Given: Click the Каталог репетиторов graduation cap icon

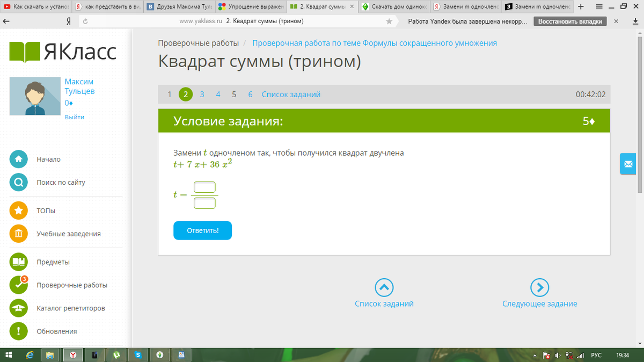Looking at the screenshot, I should point(19,308).
